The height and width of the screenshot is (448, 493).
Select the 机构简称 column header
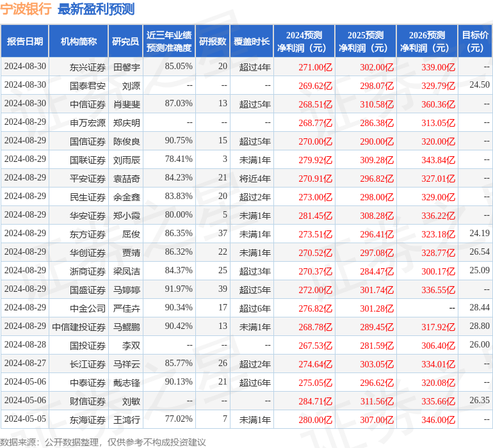pos(79,41)
